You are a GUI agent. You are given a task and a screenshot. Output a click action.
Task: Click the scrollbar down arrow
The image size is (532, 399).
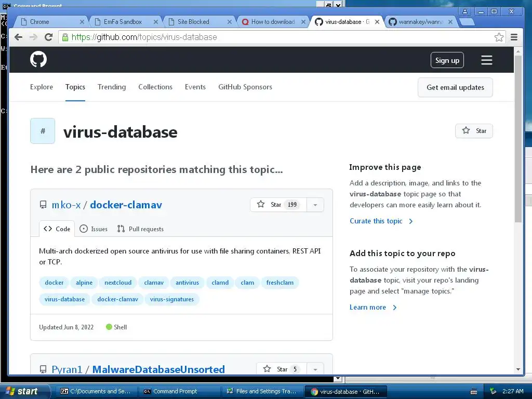pos(518,369)
